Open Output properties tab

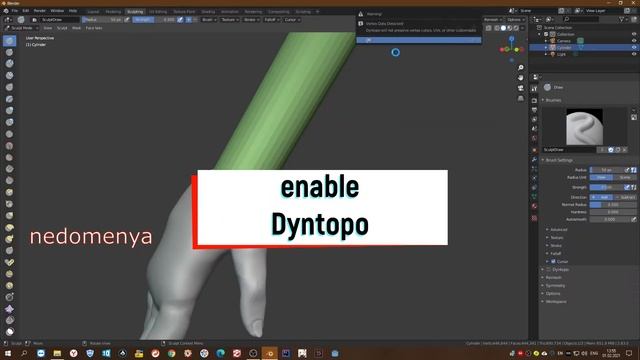(534, 110)
